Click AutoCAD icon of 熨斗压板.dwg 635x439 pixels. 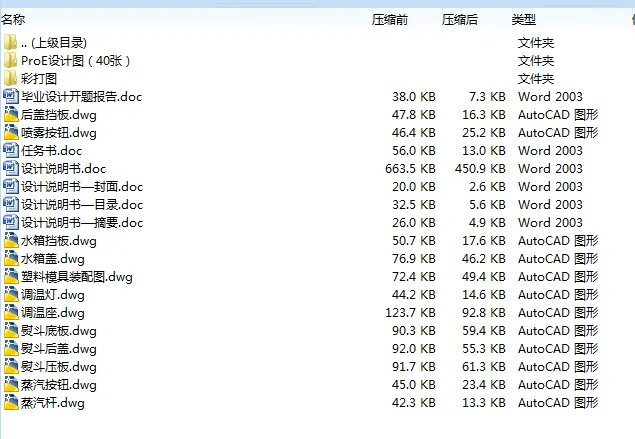11,367
